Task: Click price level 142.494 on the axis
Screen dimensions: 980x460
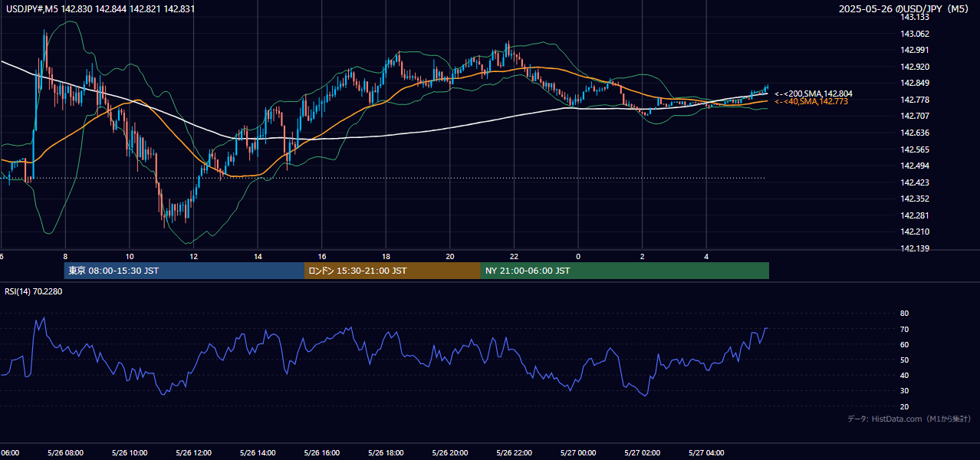Action: click(x=914, y=166)
